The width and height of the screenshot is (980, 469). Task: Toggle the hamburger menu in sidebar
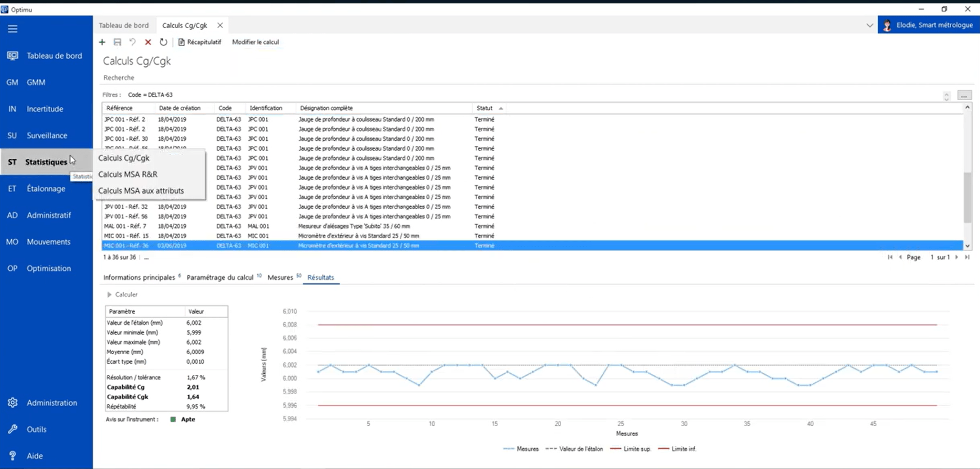tap(12, 29)
